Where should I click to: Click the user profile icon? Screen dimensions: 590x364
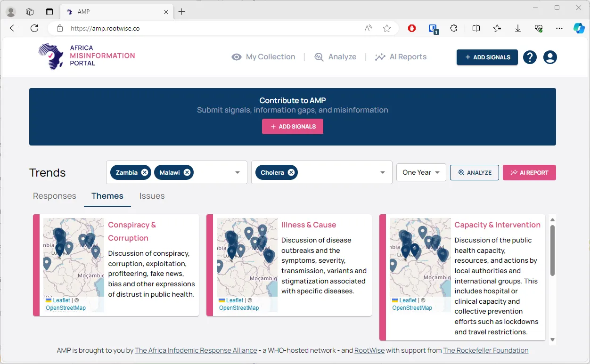click(550, 57)
